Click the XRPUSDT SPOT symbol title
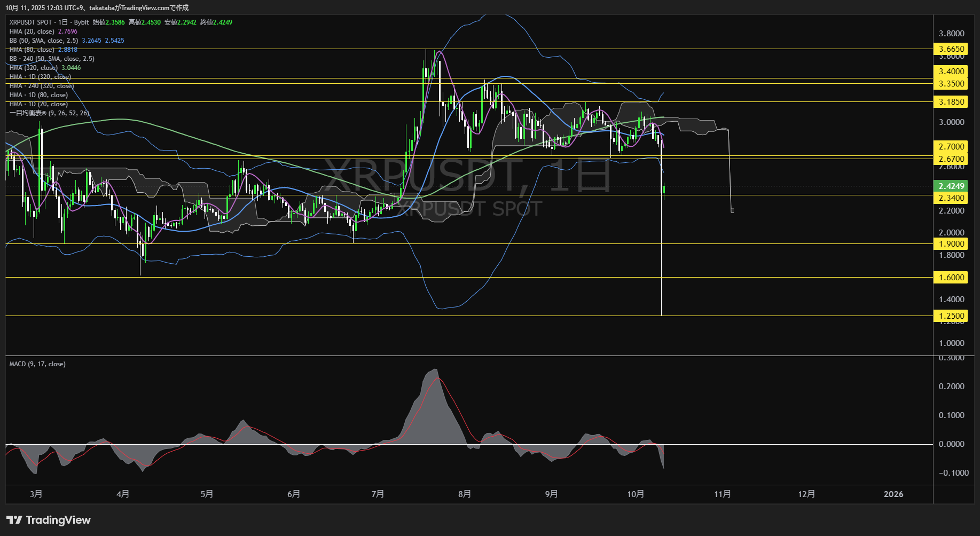Viewport: 980px width, 536px height. (31, 22)
